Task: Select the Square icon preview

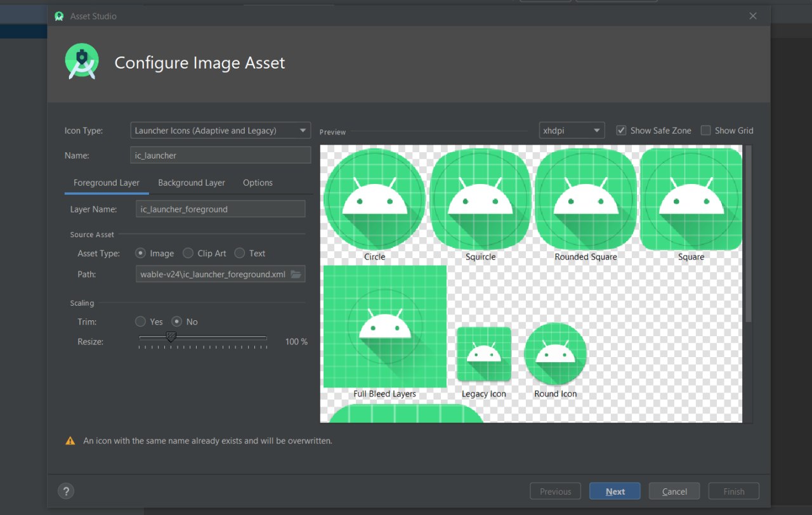Action: point(691,199)
